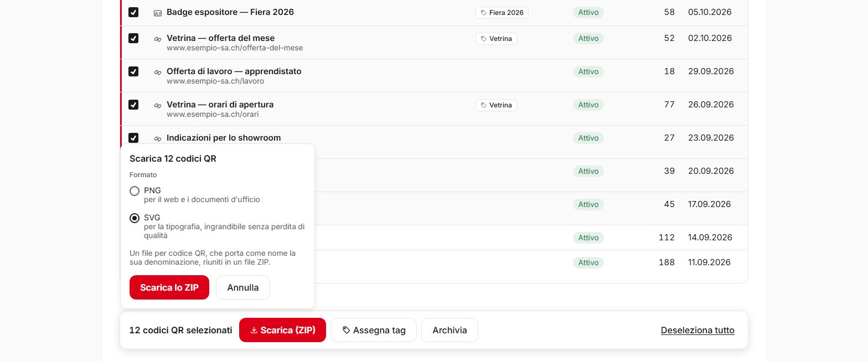Click 12 codici QR selezionati label
The image size is (868, 361).
180,330
